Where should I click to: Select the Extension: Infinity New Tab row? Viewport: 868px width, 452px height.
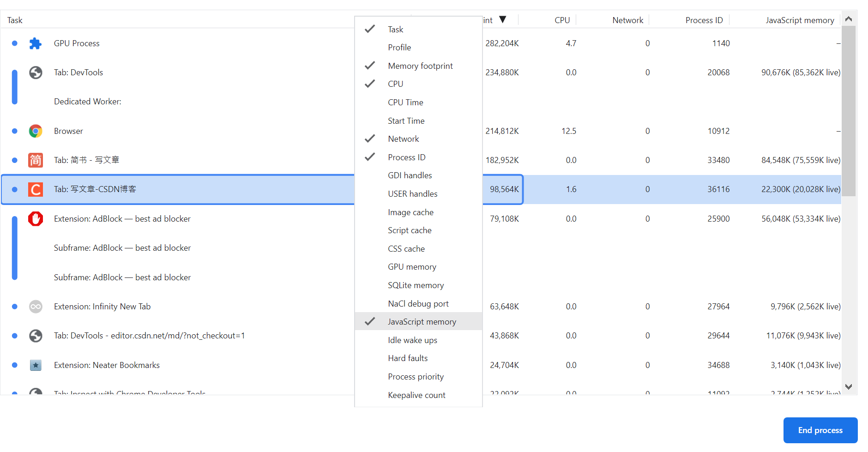pos(421,307)
